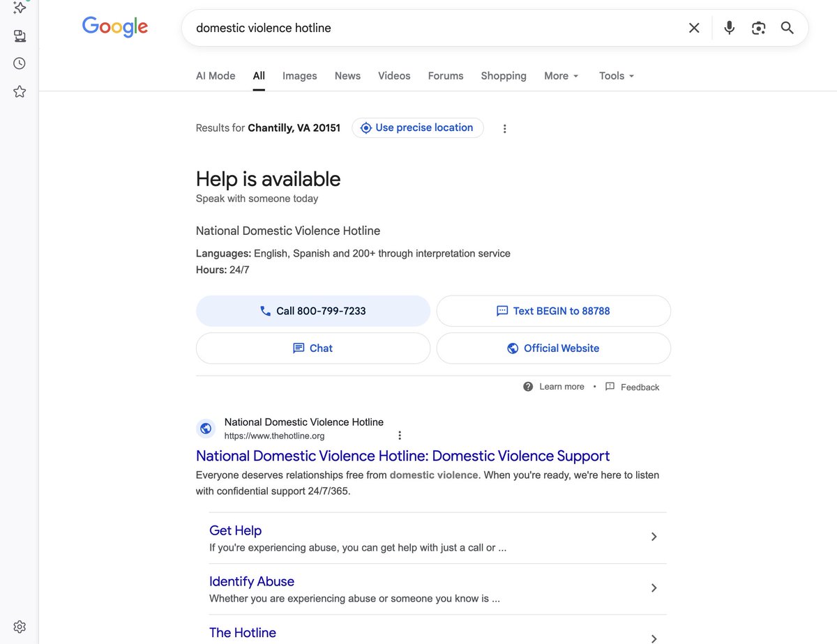Focus the search field text
Screen dimensions: 837x644
tap(264, 28)
